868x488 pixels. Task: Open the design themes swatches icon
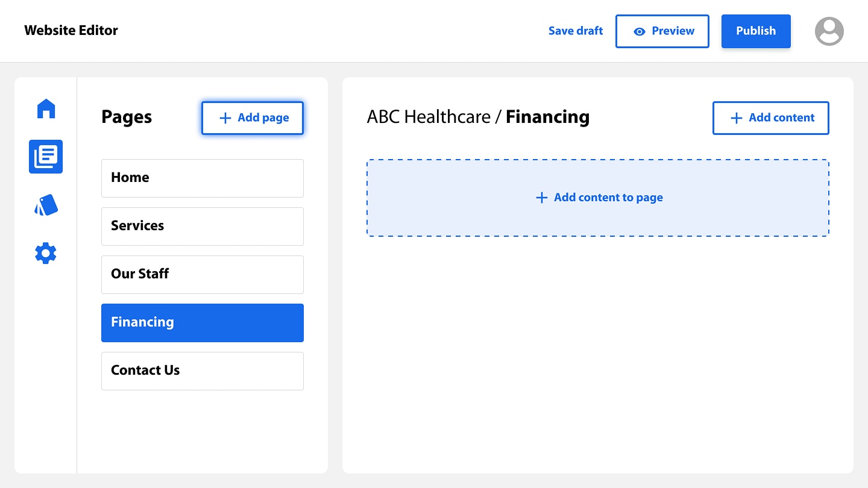pyautogui.click(x=46, y=205)
